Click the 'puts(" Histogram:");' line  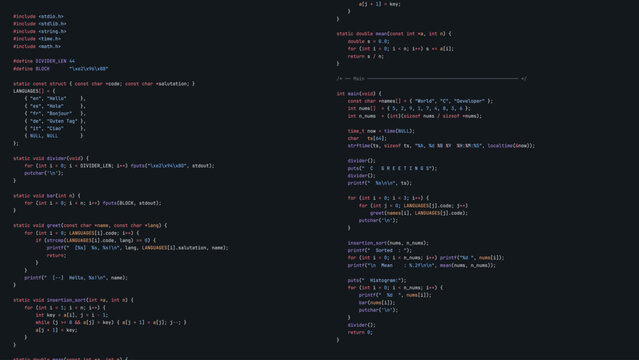(377, 280)
